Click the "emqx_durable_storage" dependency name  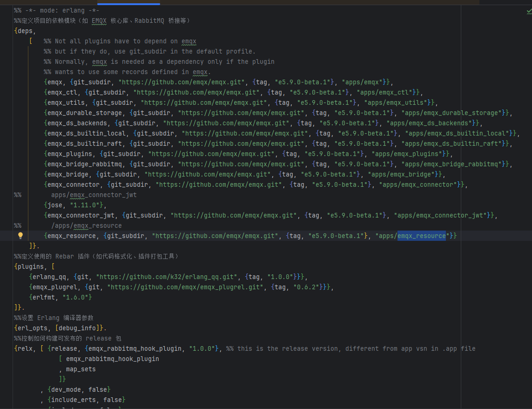click(x=85, y=113)
